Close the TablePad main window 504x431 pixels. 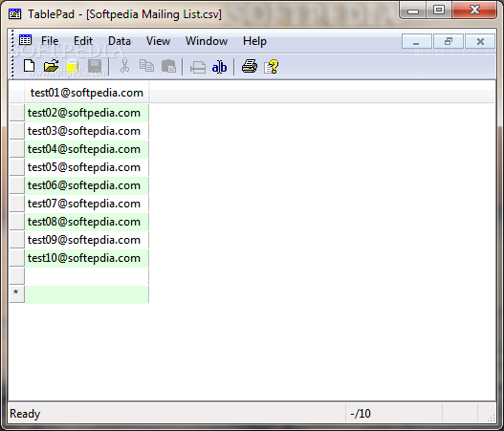click(474, 11)
